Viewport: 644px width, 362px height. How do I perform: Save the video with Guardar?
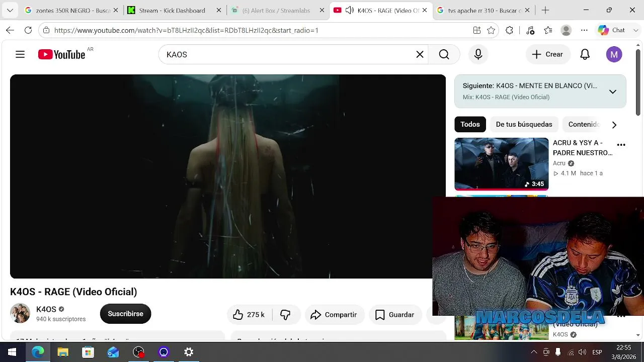click(x=394, y=315)
